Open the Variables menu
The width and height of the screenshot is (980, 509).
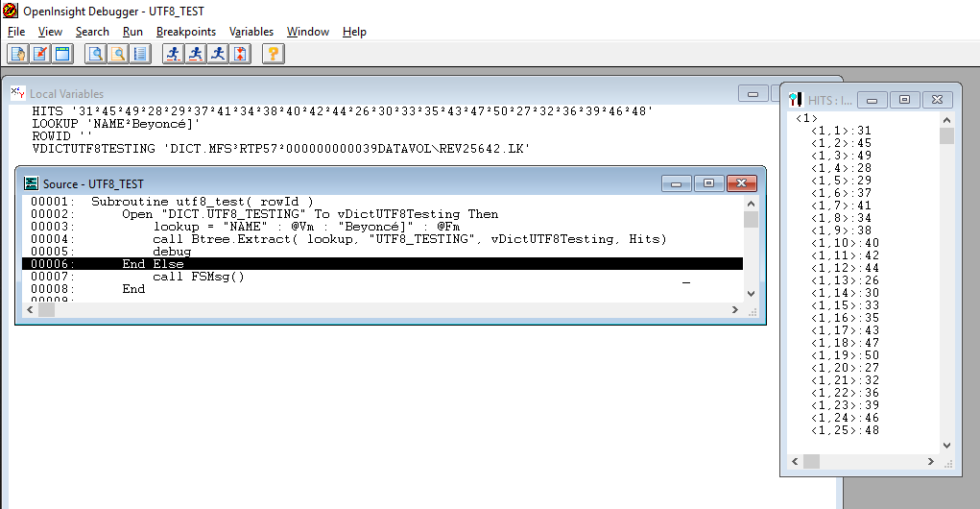[251, 32]
